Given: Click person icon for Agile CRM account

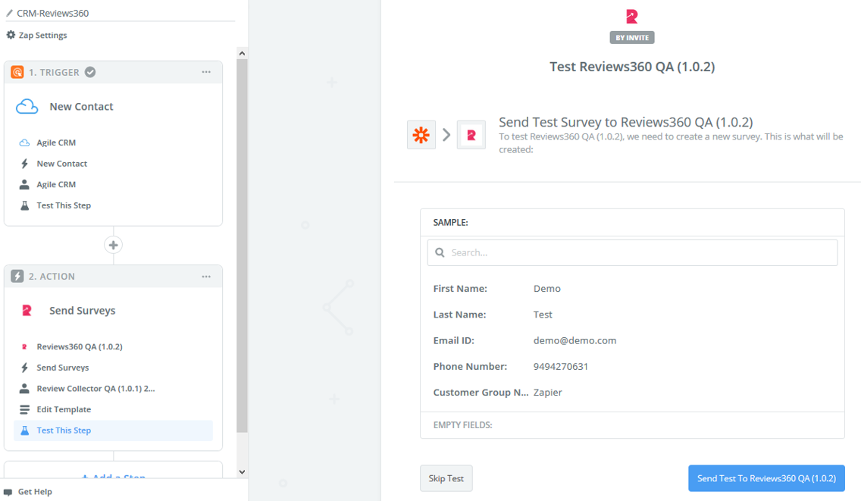Looking at the screenshot, I should (24, 184).
